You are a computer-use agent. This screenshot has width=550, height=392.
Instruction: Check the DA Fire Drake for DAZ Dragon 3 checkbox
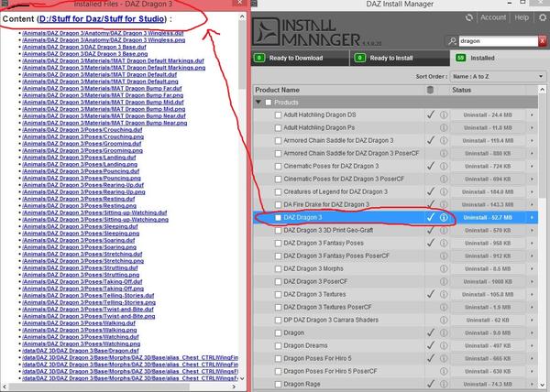click(278, 204)
